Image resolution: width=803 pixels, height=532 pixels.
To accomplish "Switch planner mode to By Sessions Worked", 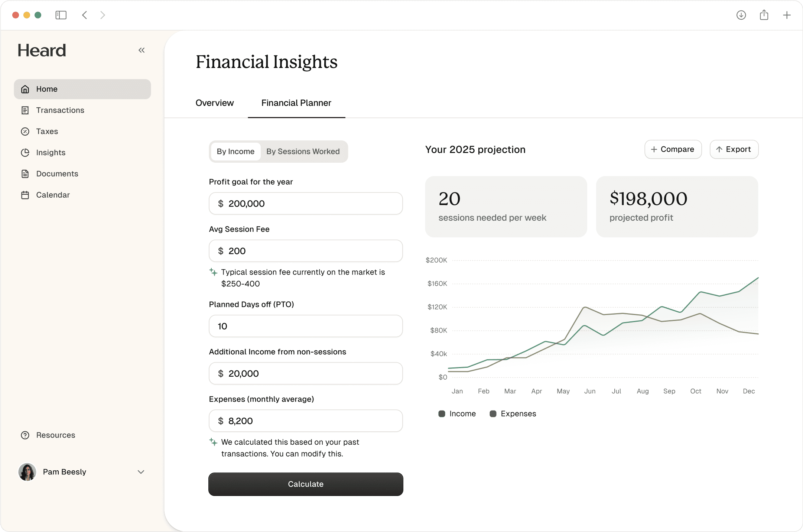I will [303, 152].
